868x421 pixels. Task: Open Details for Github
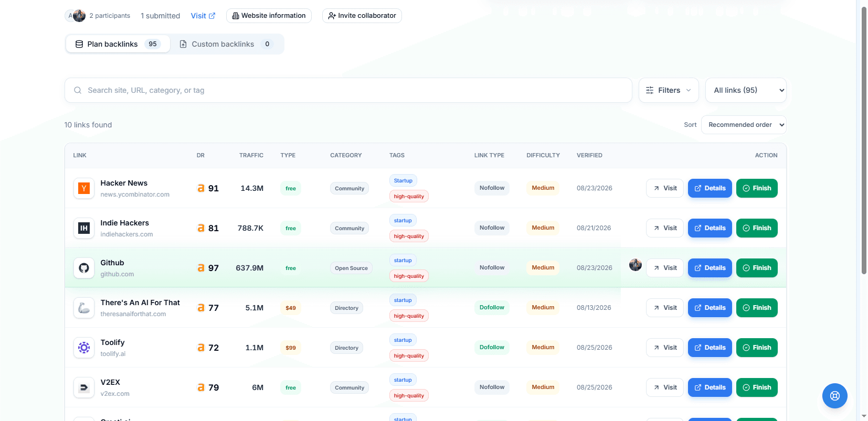point(710,268)
